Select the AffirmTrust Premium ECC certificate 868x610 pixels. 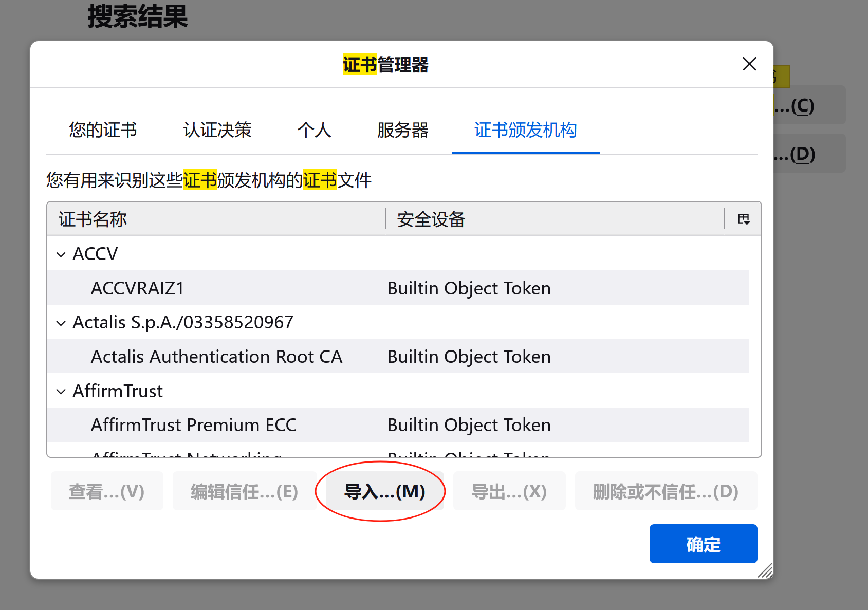coord(194,425)
